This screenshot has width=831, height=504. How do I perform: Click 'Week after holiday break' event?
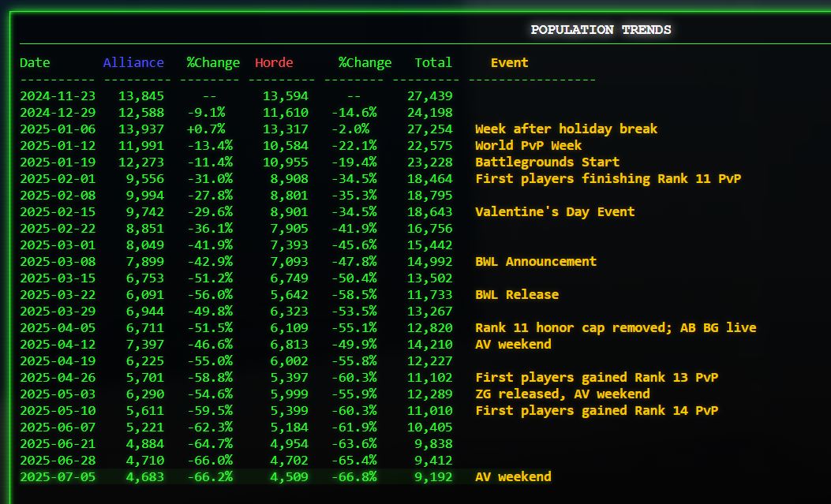(x=566, y=129)
